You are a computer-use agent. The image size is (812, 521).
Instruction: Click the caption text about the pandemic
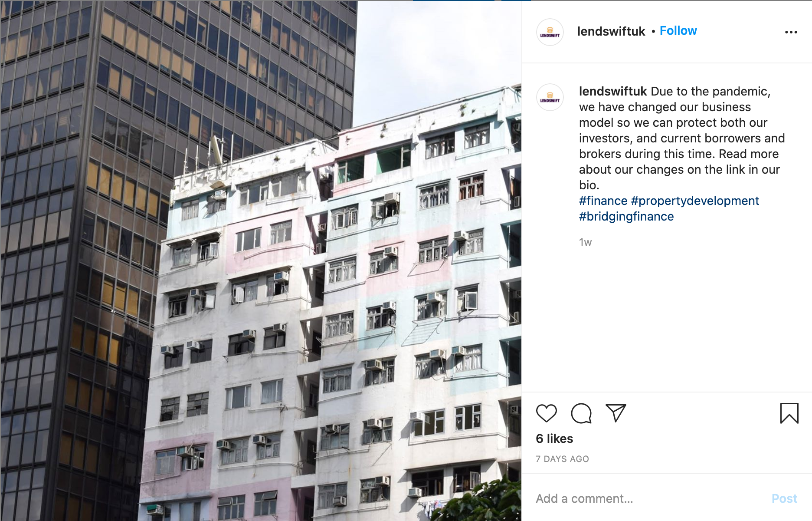pos(681,138)
